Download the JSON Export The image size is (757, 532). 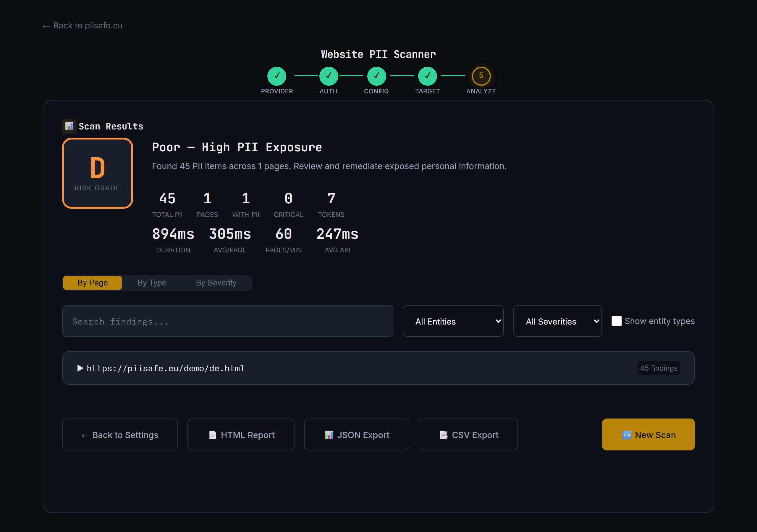[x=356, y=435]
